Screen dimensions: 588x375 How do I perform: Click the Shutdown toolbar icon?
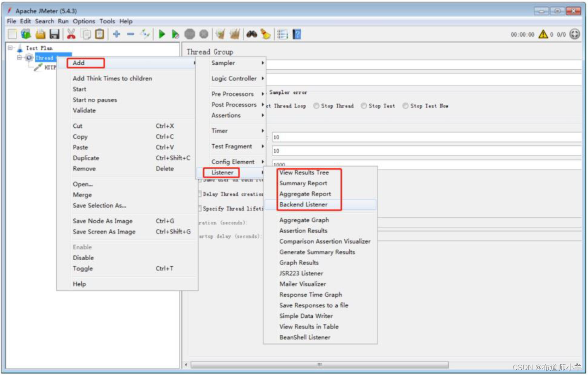pos(204,34)
